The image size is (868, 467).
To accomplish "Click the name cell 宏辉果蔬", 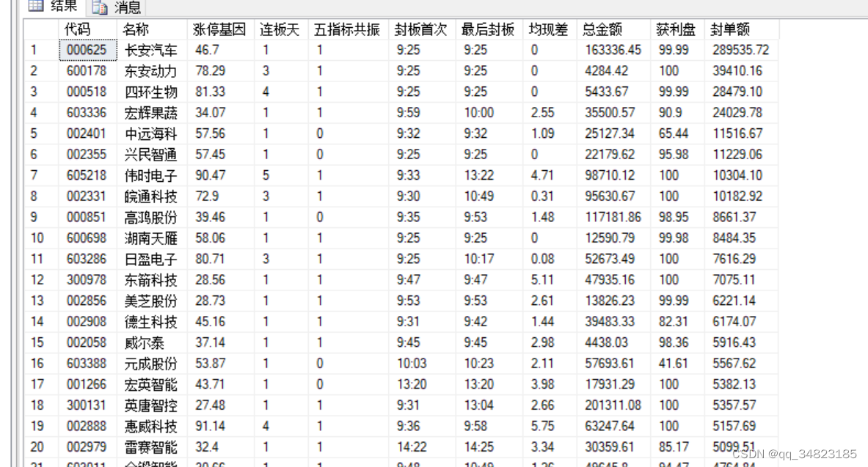I will click(152, 113).
